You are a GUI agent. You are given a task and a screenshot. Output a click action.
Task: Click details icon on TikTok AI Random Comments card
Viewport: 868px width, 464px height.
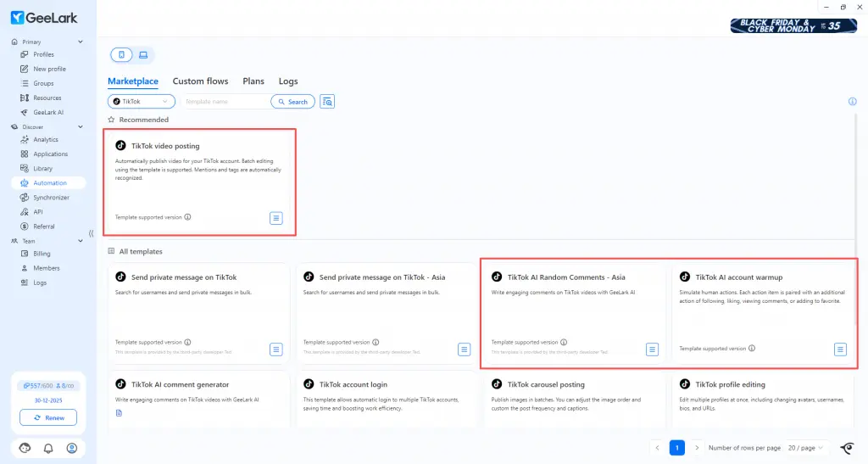pos(652,349)
